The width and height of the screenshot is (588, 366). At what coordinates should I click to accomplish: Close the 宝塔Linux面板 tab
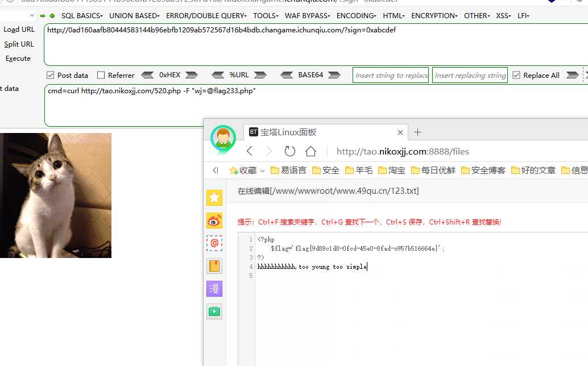[400, 132]
